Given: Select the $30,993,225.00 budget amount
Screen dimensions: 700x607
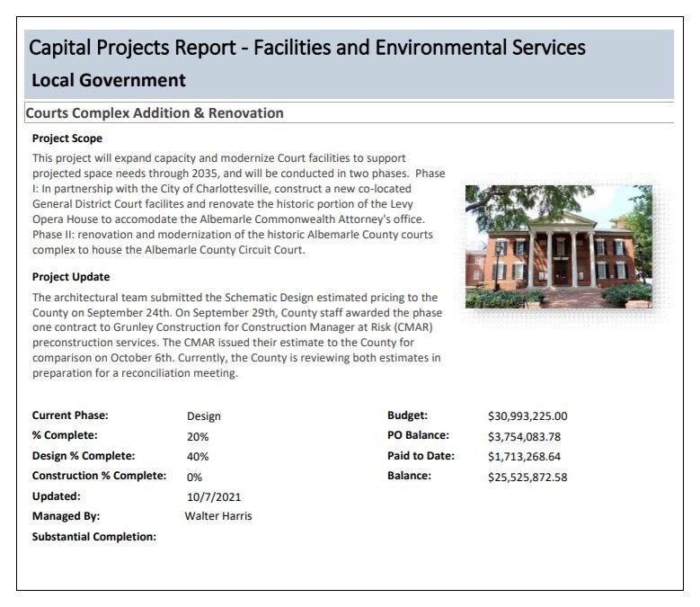Looking at the screenshot, I should point(527,416).
